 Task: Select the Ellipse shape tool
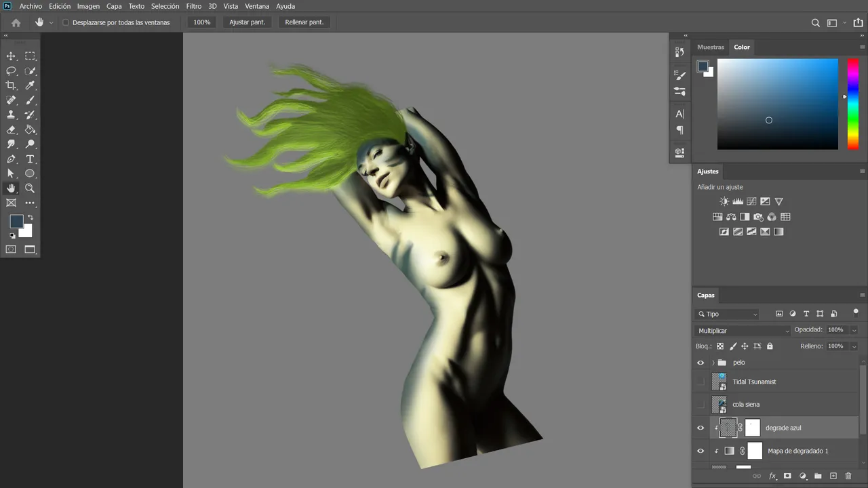tap(30, 174)
